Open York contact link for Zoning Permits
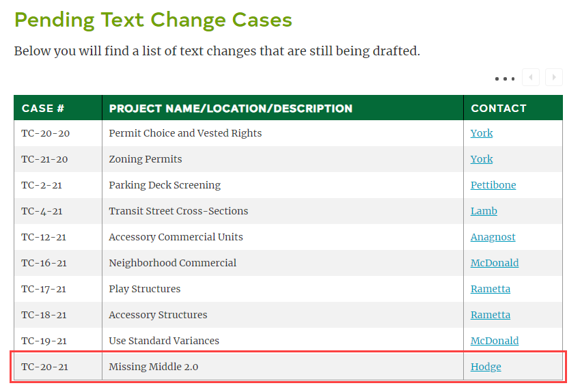This screenshot has width=580, height=392. coord(482,159)
